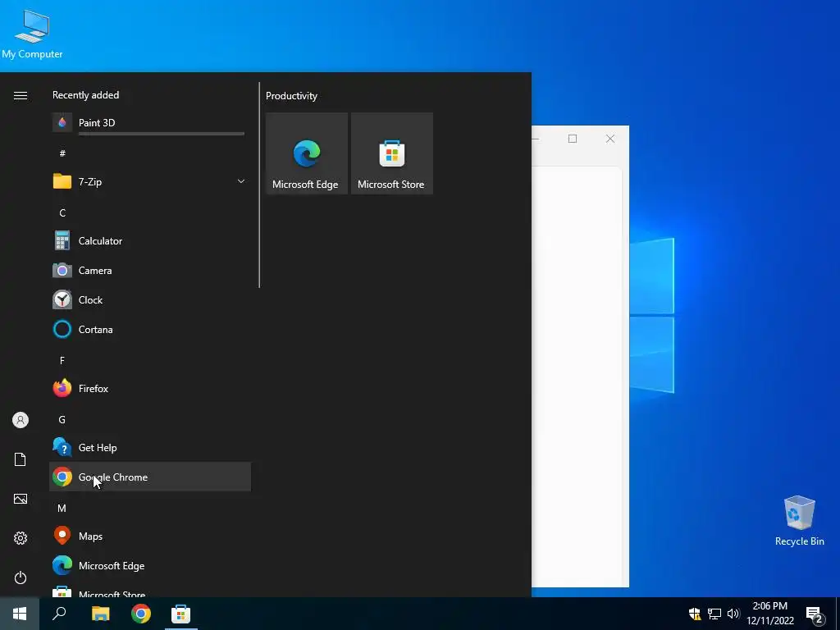Click the Windows Start button
This screenshot has height=630, width=840.
pos(20,614)
